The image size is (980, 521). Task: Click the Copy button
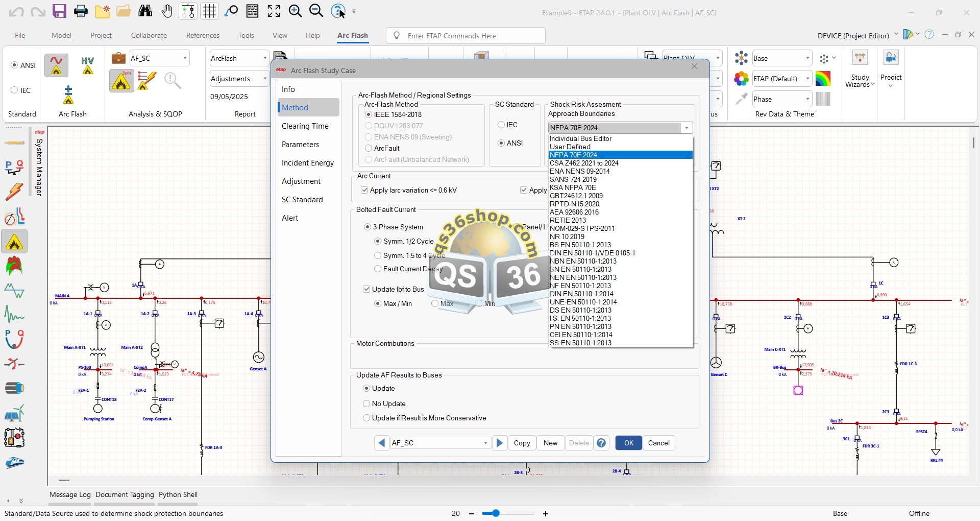pos(522,443)
